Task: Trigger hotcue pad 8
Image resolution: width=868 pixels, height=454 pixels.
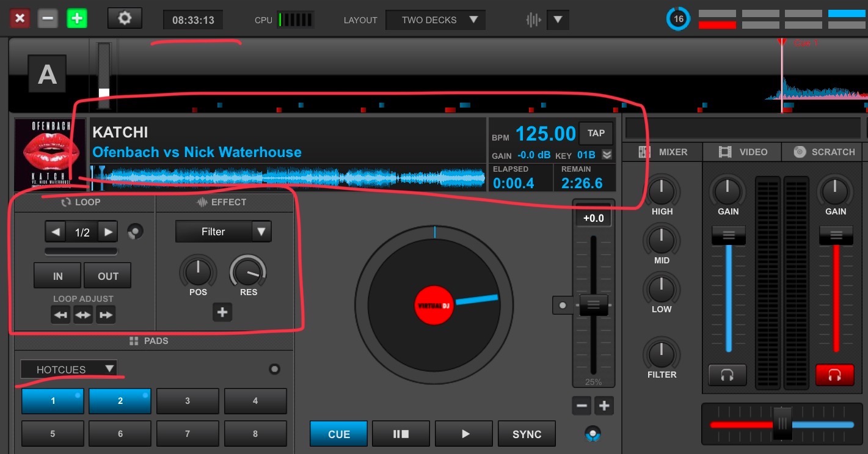Action: (255, 433)
